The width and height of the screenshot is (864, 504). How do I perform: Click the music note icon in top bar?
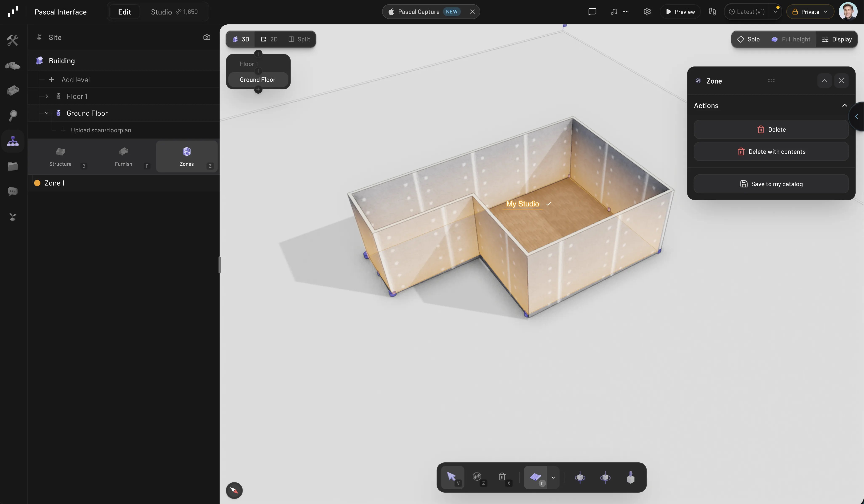click(614, 12)
